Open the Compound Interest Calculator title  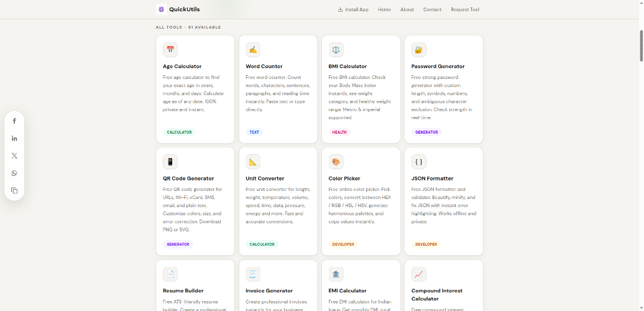point(437,295)
